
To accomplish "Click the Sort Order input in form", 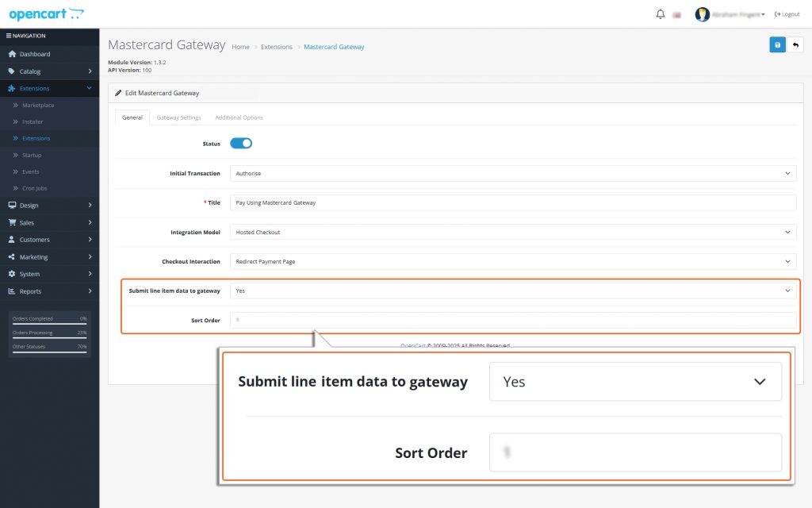I will click(x=513, y=321).
